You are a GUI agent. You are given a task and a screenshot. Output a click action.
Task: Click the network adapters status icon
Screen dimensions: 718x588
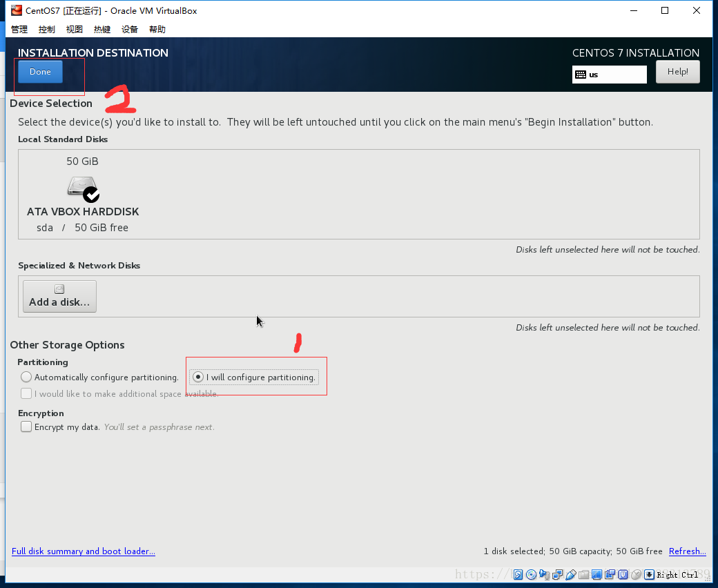tap(558, 574)
